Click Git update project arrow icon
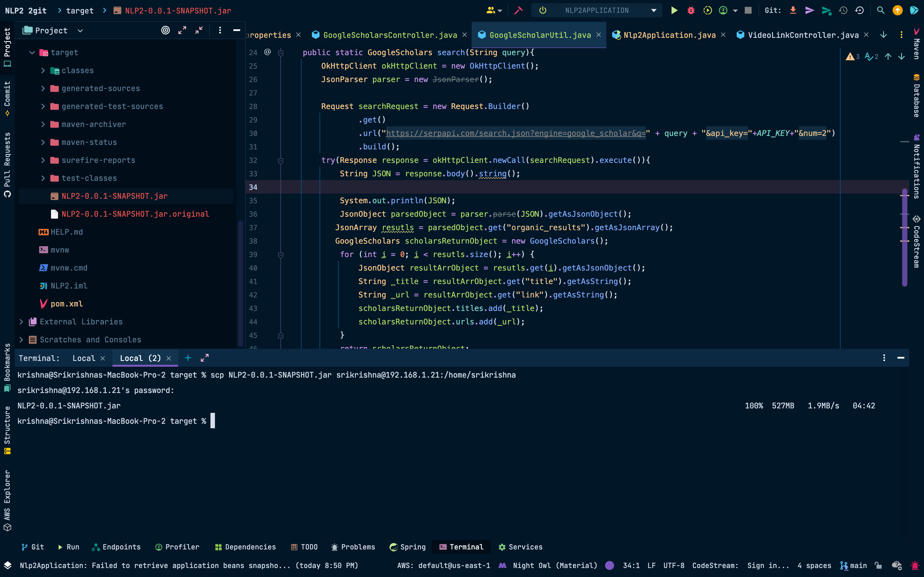924x577 pixels. click(793, 10)
